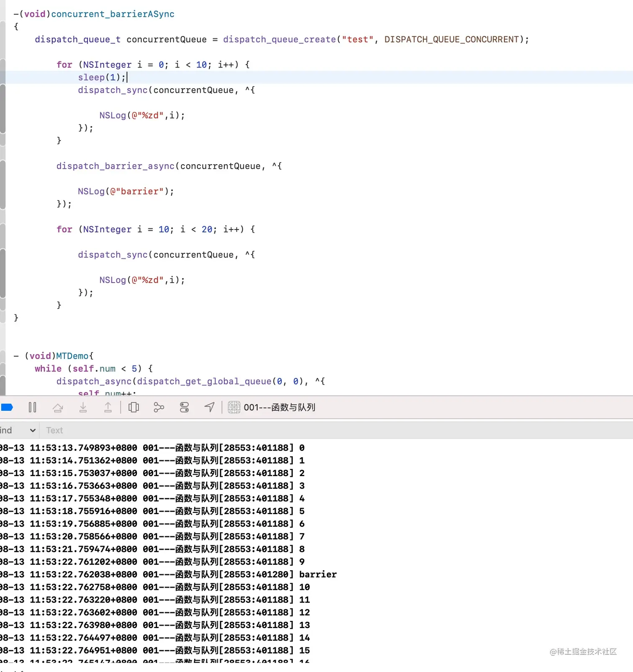The image size is (633, 672).
Task: Click the dispatch_queue_create call
Action: coord(280,39)
